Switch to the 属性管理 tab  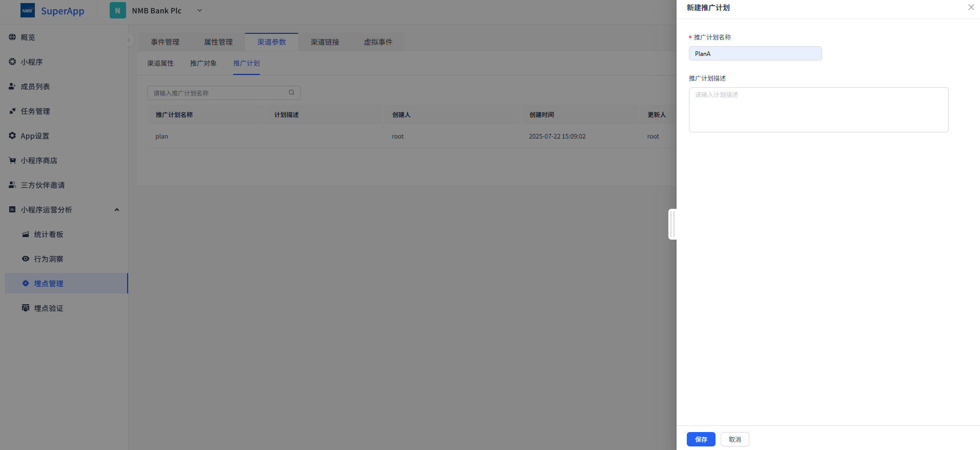pos(218,42)
